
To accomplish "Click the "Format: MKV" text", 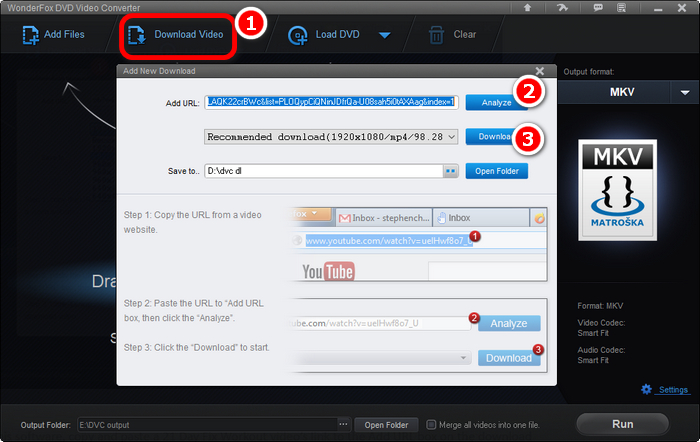I will (x=600, y=306).
